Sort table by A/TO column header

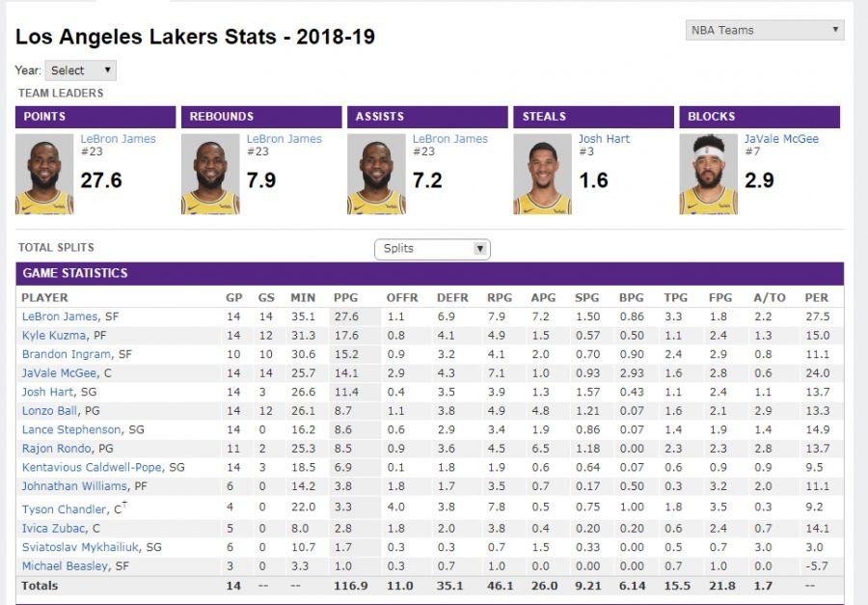click(x=770, y=297)
